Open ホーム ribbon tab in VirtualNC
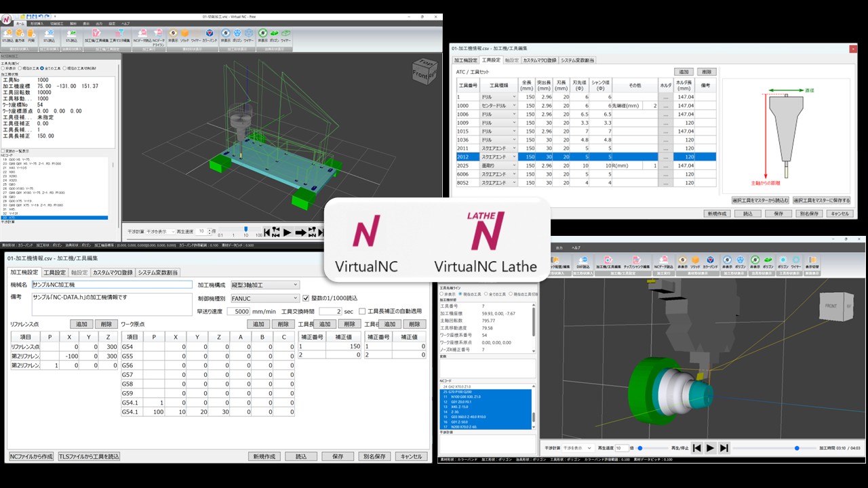The height and width of the screenshot is (488, 868). pos(20,23)
